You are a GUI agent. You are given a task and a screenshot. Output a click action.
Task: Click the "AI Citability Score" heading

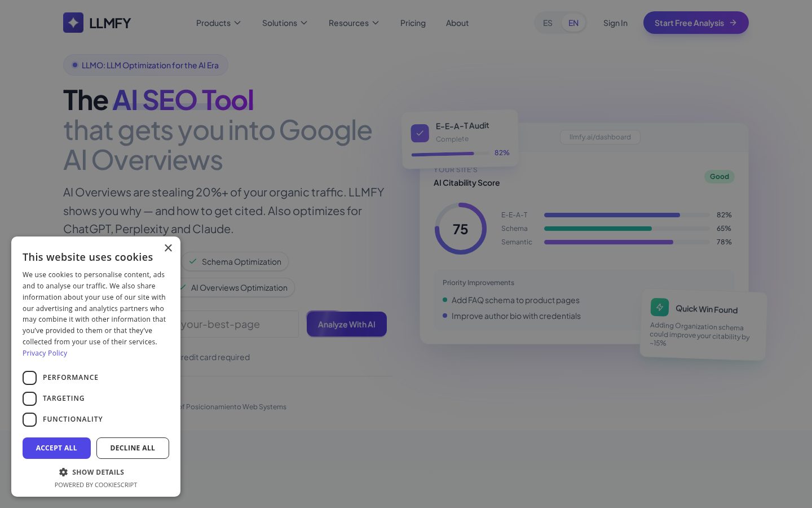466,183
